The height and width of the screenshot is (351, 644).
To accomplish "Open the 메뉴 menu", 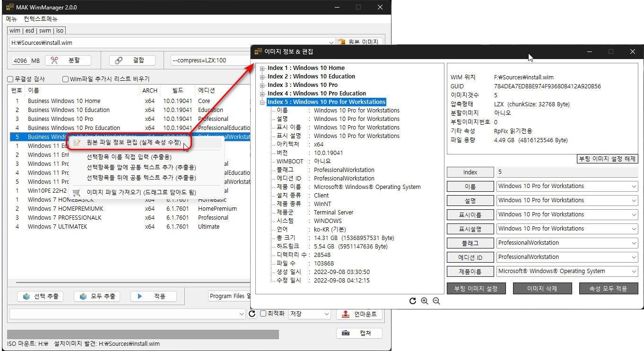I will point(11,19).
